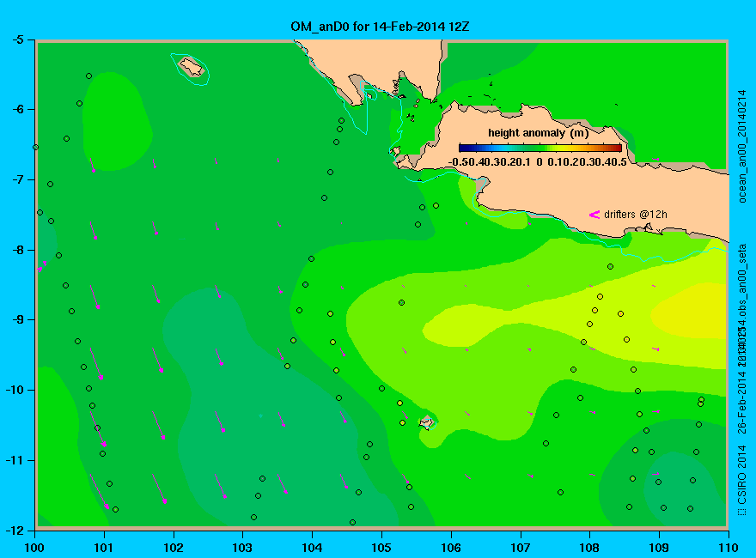Click the x-axis label "101"
The image size is (756, 558).
104,548
